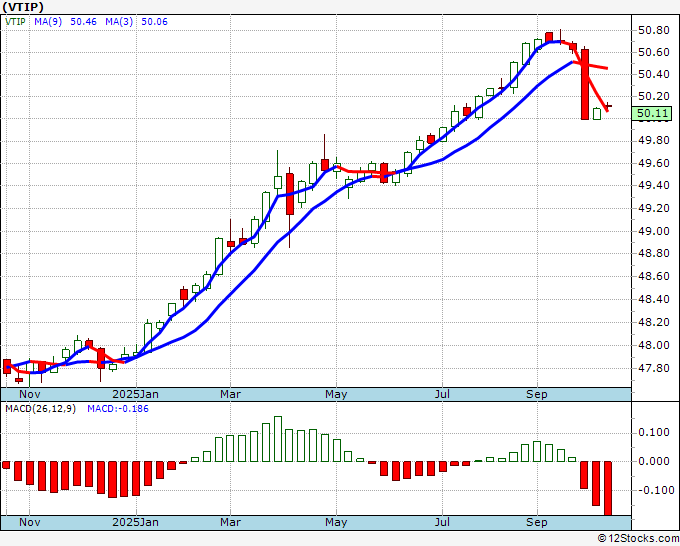Viewport: 680px width, 546px height.
Task: Click the 48.40 price axis label
Action: 654,299
